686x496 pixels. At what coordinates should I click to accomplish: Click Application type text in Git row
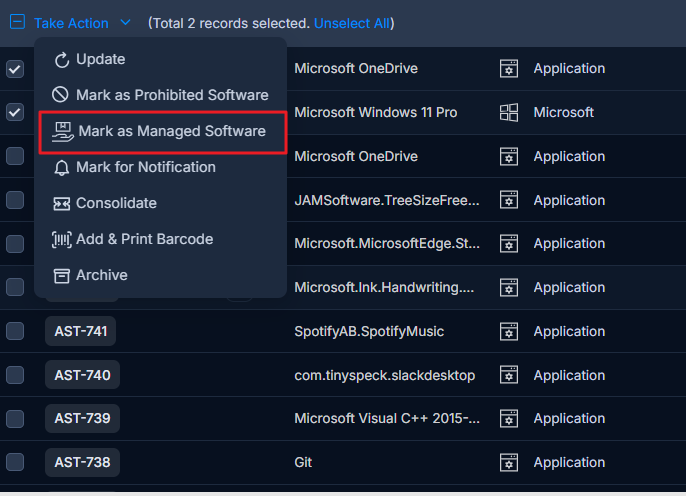(569, 462)
